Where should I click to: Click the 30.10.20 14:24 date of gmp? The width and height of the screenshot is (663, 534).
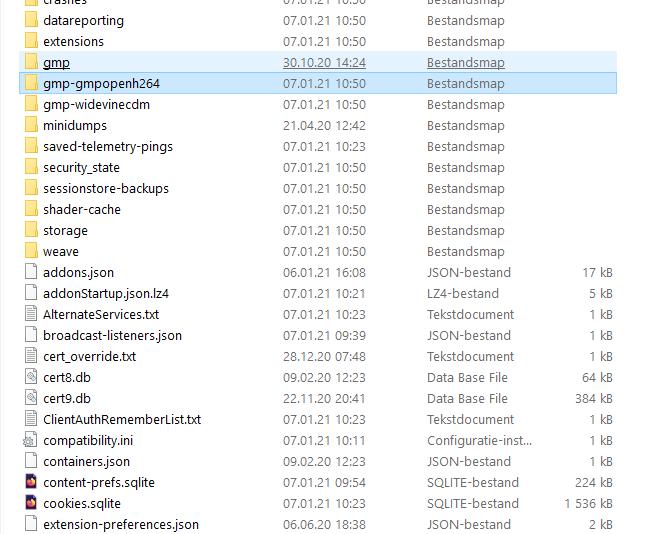[324, 63]
